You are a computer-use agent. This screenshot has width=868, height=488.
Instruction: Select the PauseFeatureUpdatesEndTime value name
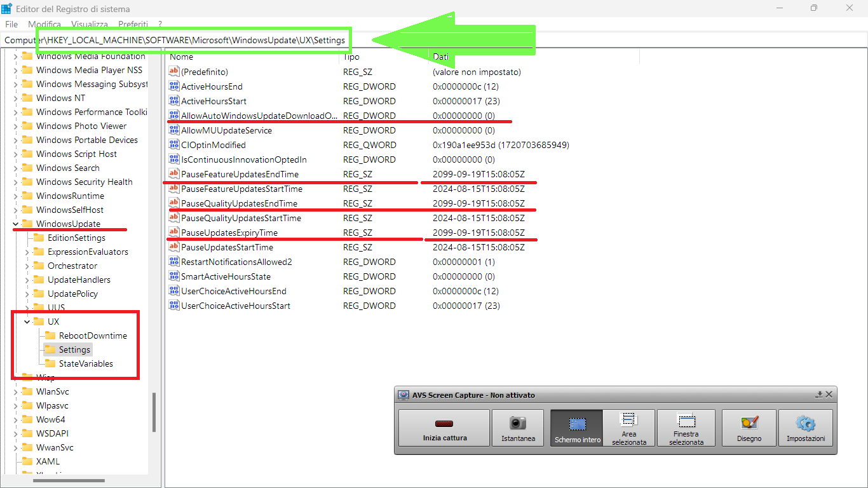pyautogui.click(x=240, y=174)
